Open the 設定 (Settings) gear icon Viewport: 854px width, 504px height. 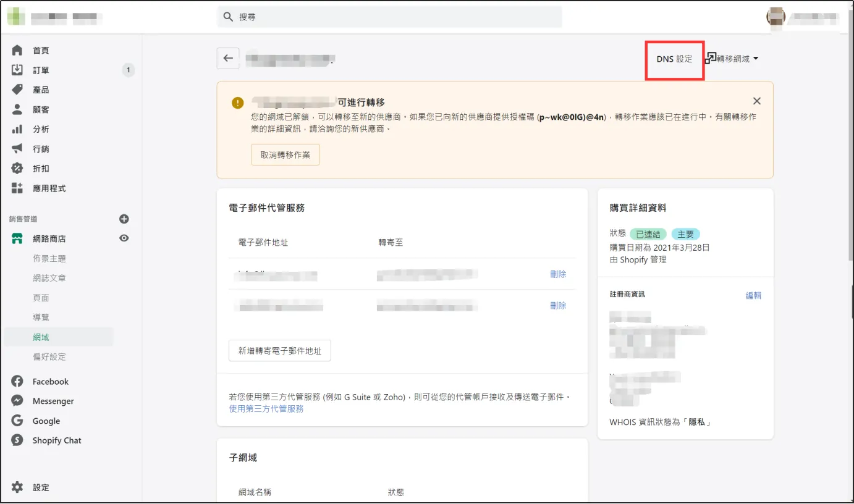(17, 487)
